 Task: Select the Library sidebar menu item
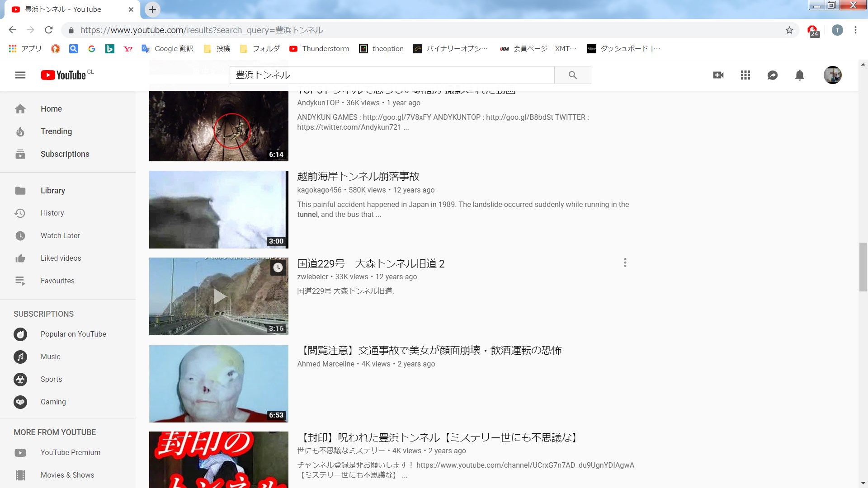point(52,190)
